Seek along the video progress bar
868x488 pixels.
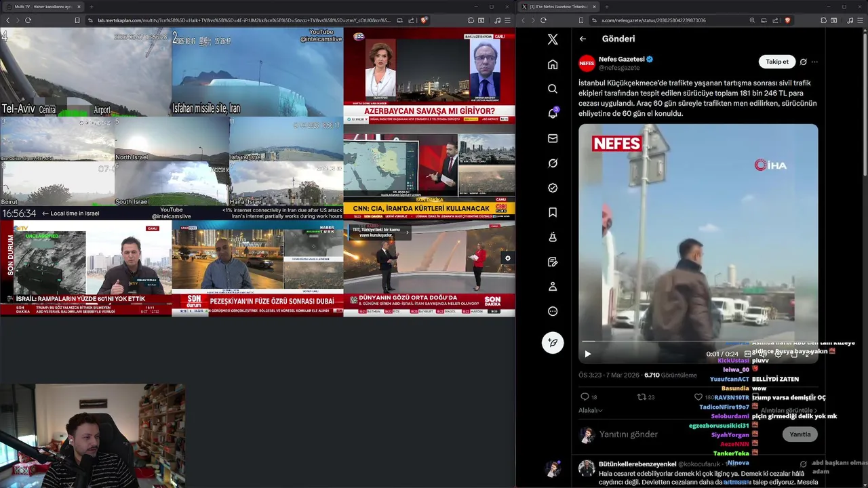click(698, 342)
